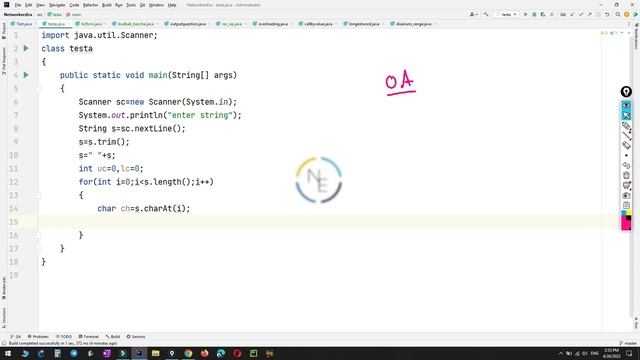Click the undo icon in annotation toolbar
The width and height of the screenshot is (640, 360).
click(x=626, y=165)
